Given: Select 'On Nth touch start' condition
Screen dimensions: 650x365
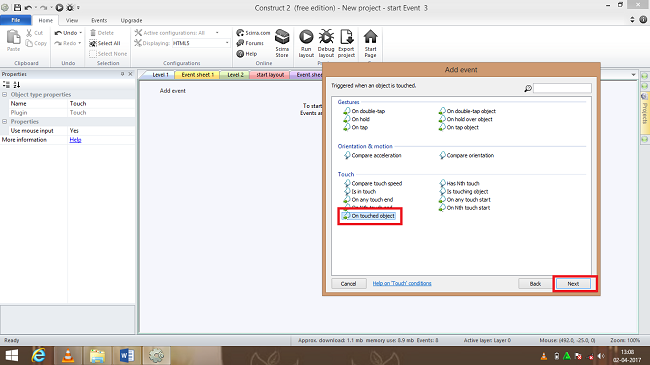Looking at the screenshot, I should coord(464,208).
